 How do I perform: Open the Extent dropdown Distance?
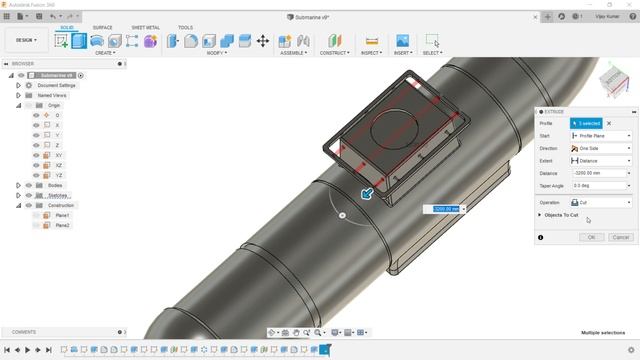(x=601, y=161)
